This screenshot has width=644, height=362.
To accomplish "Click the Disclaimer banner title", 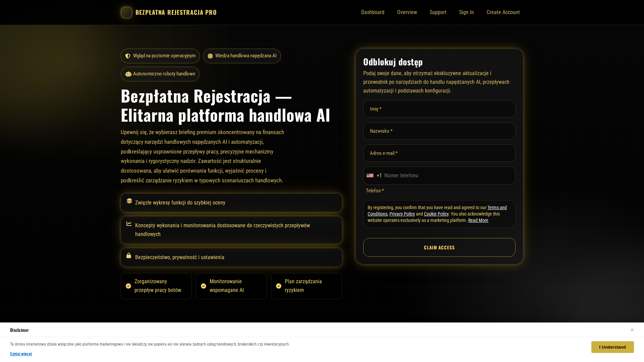I will [x=19, y=330].
